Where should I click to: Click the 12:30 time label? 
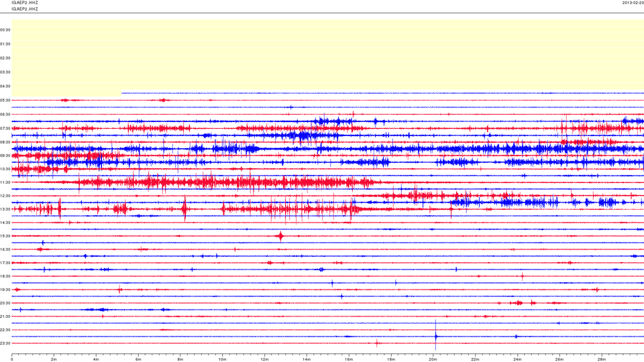(x=5, y=196)
